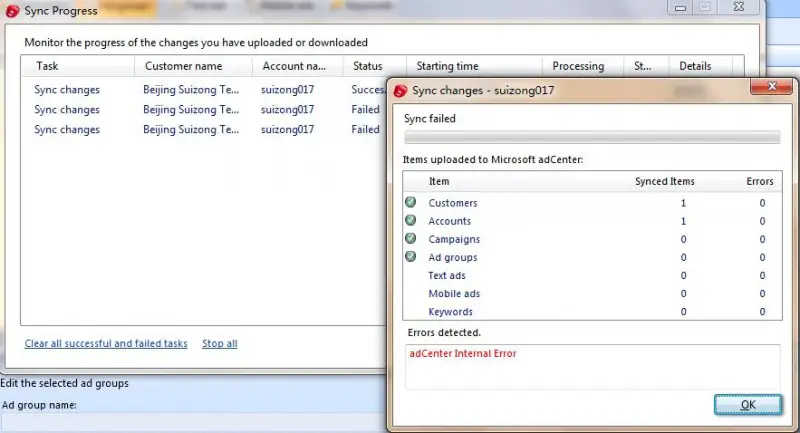The width and height of the screenshot is (800, 433).
Task: Click the Details column header
Action: pyautogui.click(x=701, y=66)
